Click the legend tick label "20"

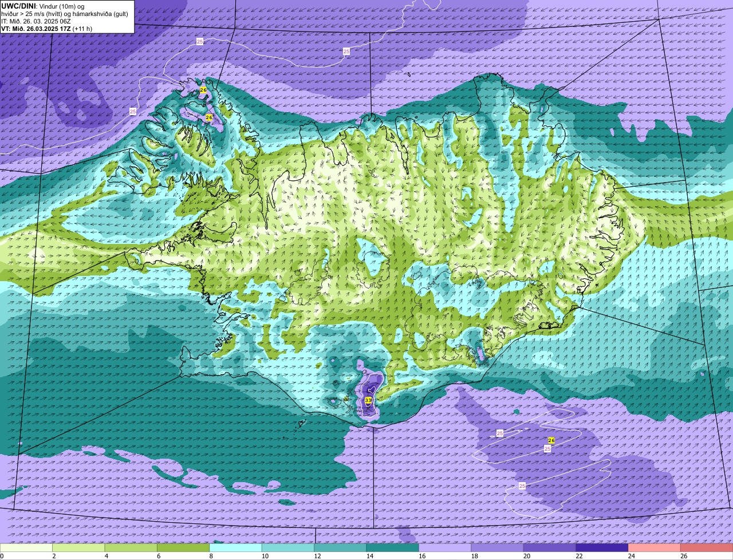tap(527, 556)
